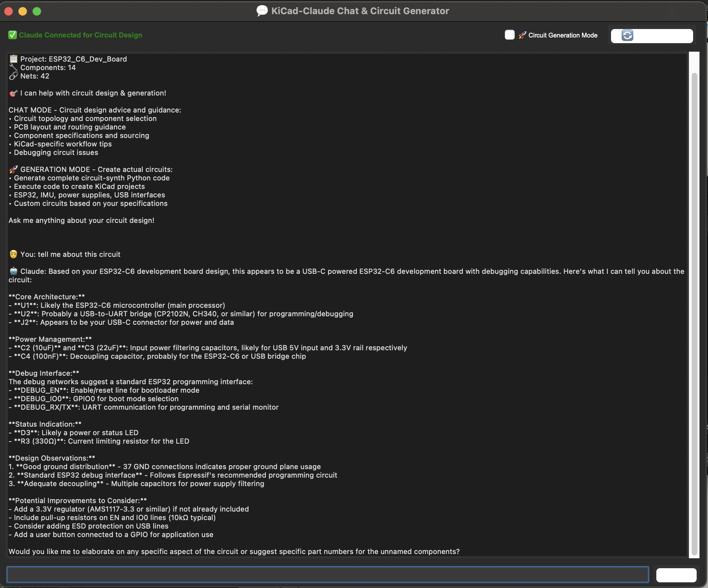708x588 pixels.
Task: Click 'PCB layout and routing guidance' bullet
Action: [67, 127]
